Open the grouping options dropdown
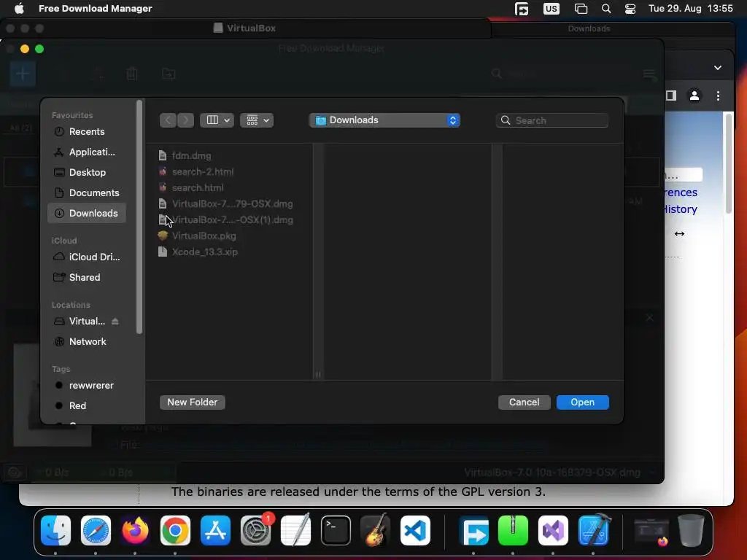747x560 pixels. coord(257,120)
